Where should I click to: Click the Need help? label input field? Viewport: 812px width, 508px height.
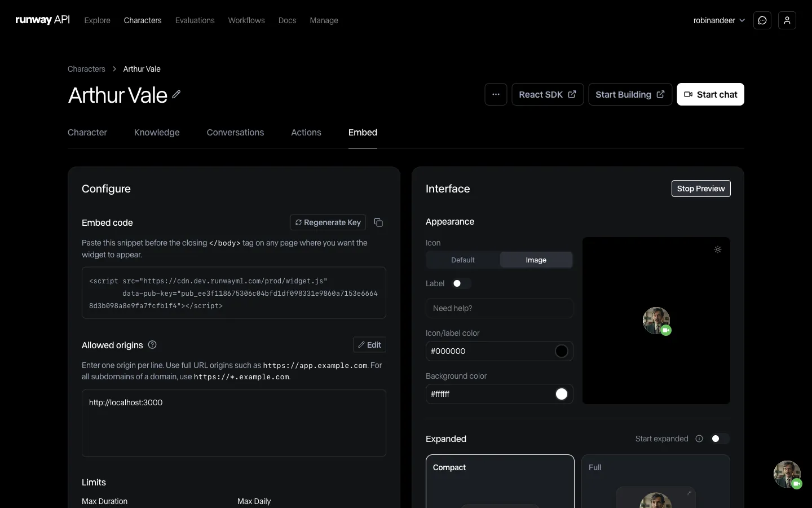point(500,308)
